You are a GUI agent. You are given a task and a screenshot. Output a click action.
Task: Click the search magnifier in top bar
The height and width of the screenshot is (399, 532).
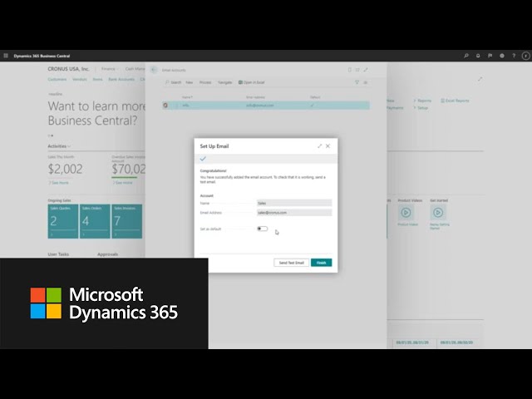point(466,56)
